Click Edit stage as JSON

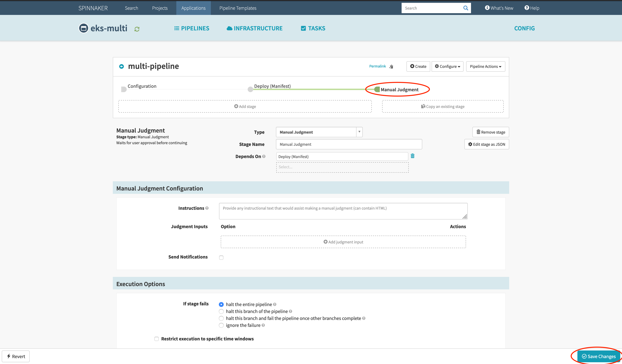[486, 144]
